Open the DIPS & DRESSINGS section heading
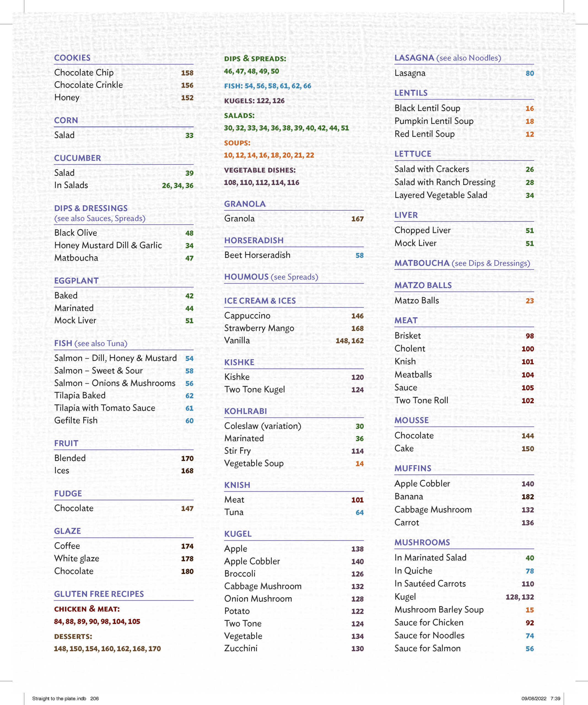 (91, 208)
